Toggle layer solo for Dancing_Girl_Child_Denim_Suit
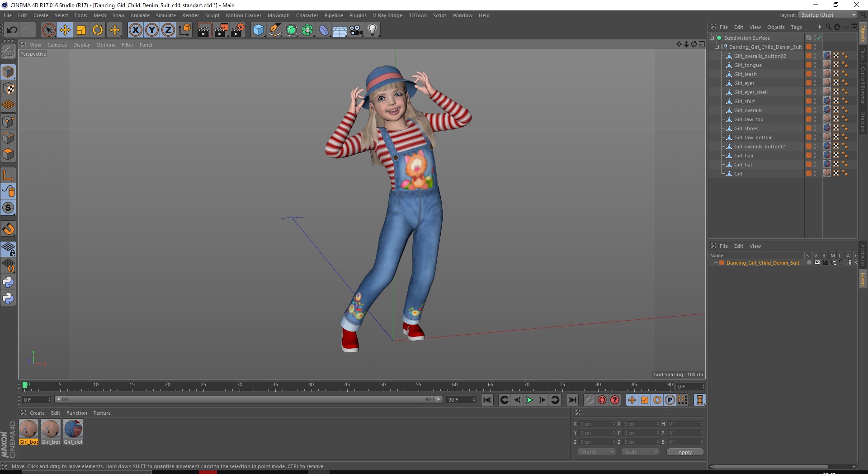868x474 pixels. (809, 262)
